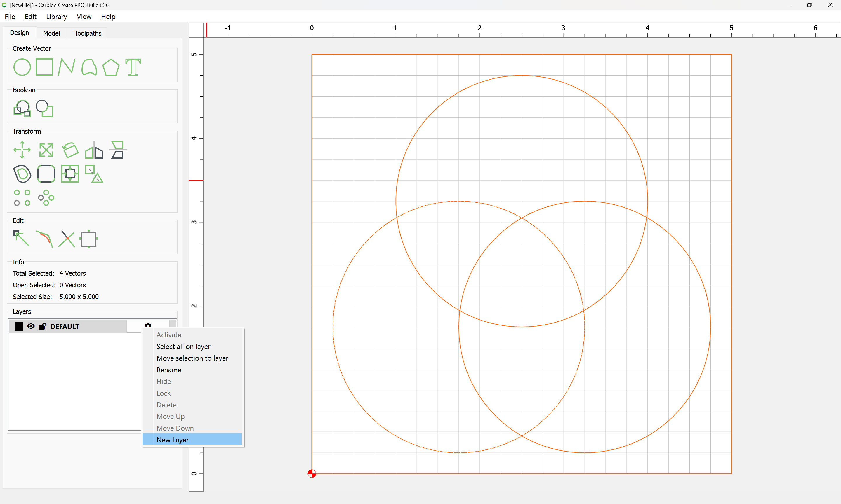Open the Model tab
Image resolution: width=841 pixels, height=504 pixels.
51,33
